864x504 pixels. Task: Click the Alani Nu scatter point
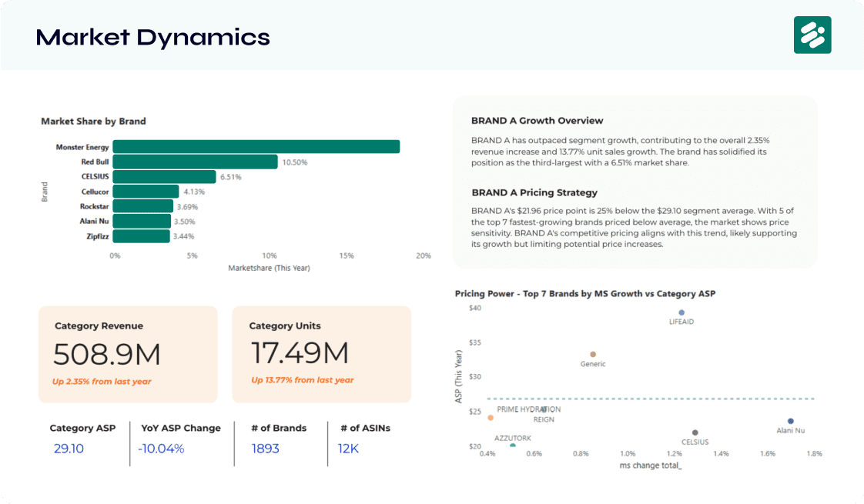point(791,421)
